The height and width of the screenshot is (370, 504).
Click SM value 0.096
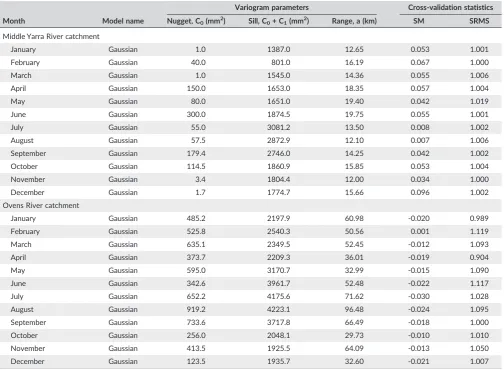pyautogui.click(x=420, y=192)
